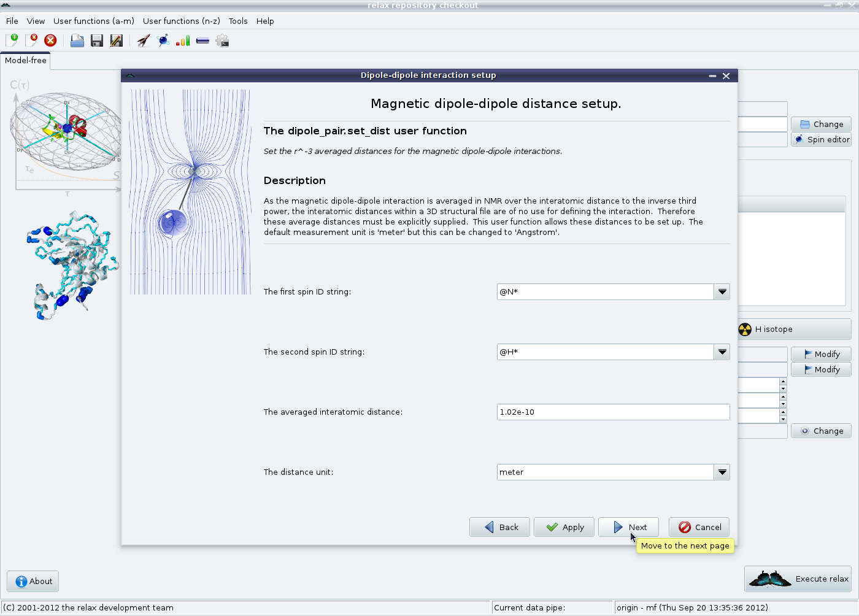Viewport: 859px width, 616px height.
Task: Expand the second spin ID dropdown
Action: click(x=722, y=352)
